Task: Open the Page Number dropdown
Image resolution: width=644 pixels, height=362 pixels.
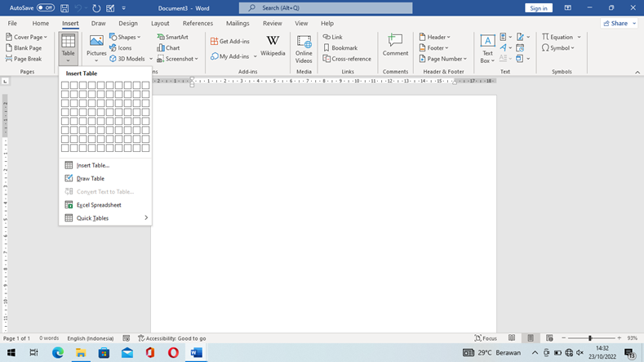Action: tap(442, 59)
